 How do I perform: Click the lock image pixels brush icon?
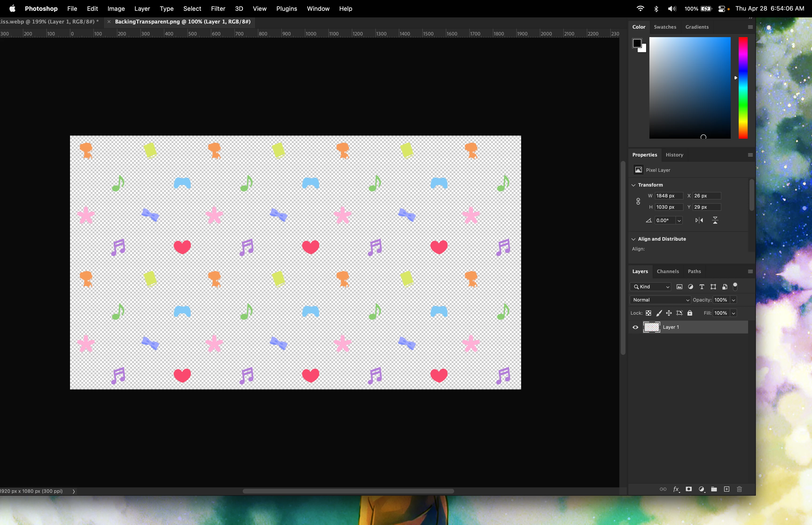coord(659,313)
